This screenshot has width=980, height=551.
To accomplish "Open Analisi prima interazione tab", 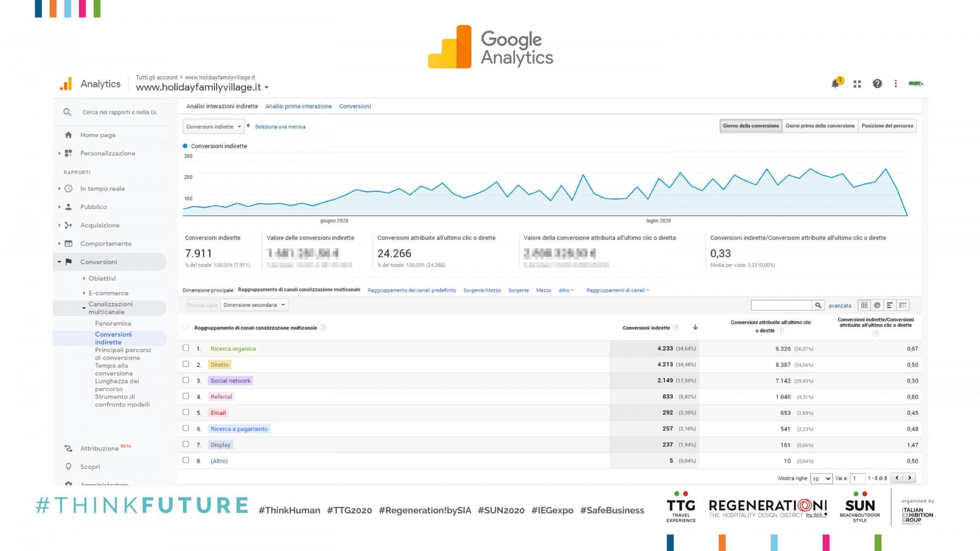I will (298, 106).
